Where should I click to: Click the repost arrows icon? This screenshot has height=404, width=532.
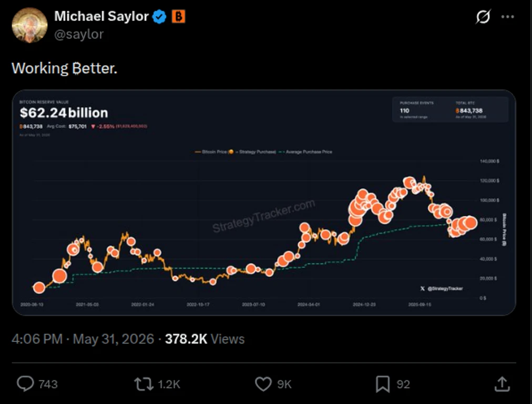click(x=144, y=385)
